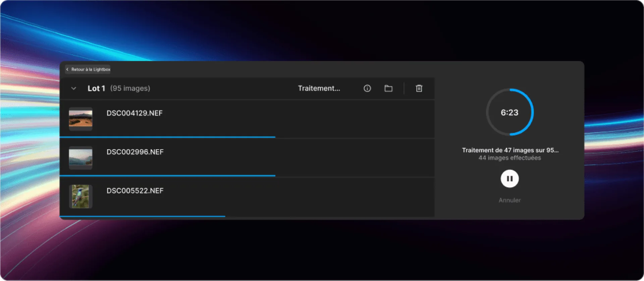Click file name DSC004129.NEF
Image resolution: width=644 pixels, height=281 pixels.
coord(135,113)
